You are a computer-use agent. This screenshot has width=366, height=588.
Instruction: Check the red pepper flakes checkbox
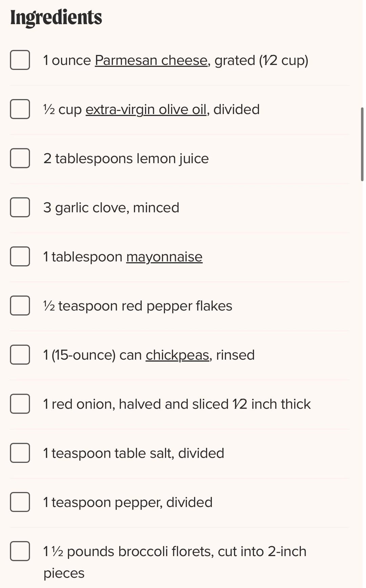(x=20, y=306)
